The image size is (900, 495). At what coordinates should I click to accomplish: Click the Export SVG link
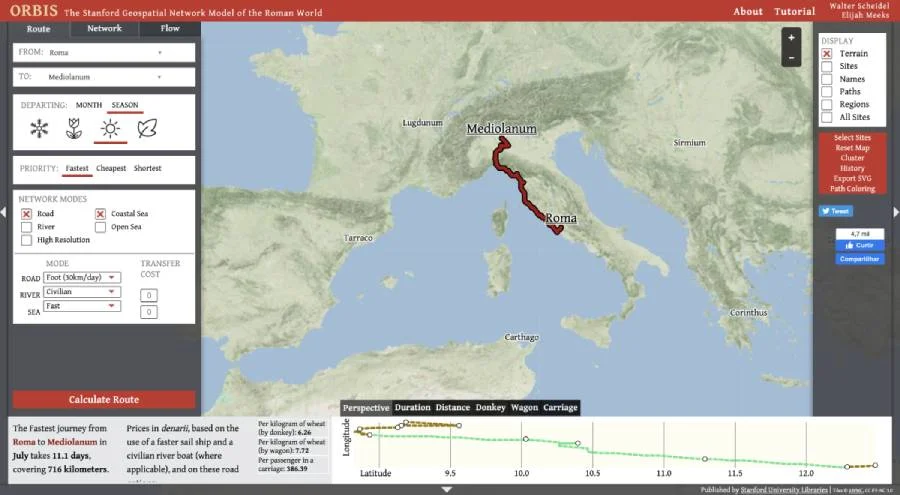[x=853, y=178]
